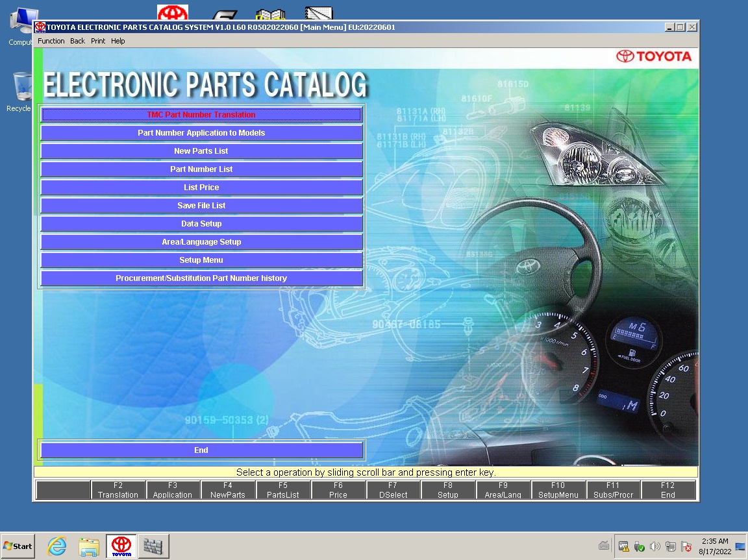Click the open-book desktop shortcut icon
This screenshot has width=748, height=560.
[x=271, y=15]
